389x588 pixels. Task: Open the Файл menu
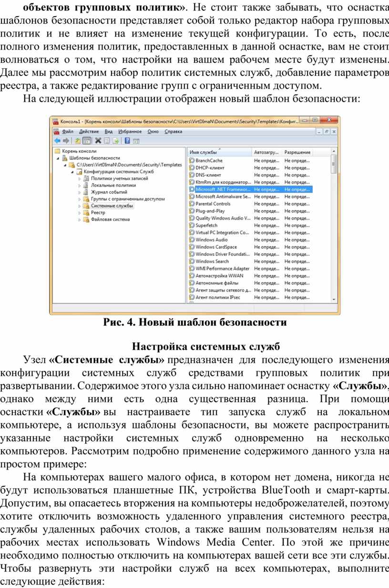pyautogui.click(x=68, y=131)
